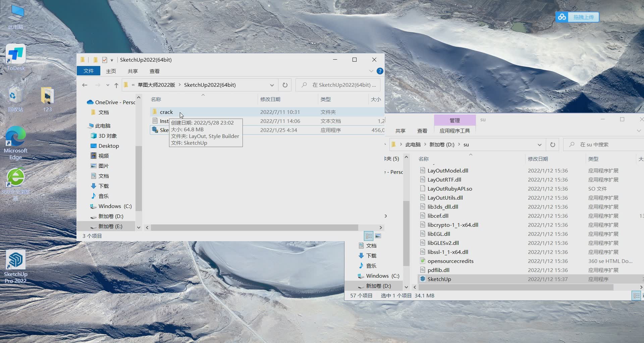Click 草图大师2022版 in the breadcrumb path
644x343 pixels.
(x=156, y=85)
